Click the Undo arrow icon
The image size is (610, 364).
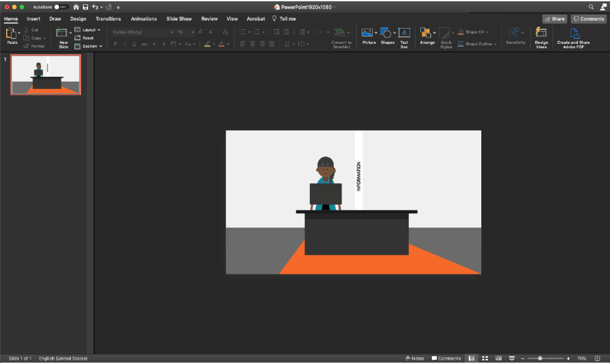(95, 7)
